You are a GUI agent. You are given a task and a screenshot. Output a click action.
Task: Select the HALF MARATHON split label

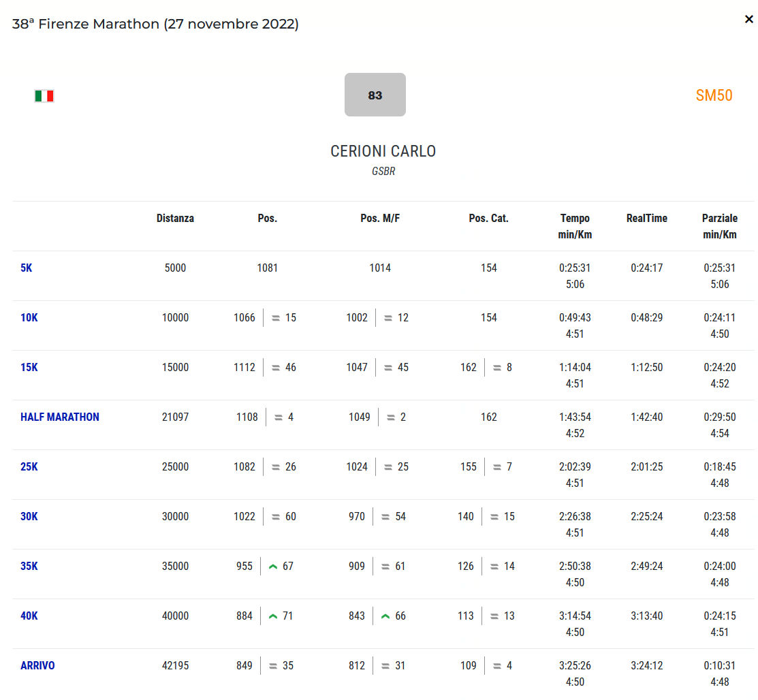coord(60,417)
